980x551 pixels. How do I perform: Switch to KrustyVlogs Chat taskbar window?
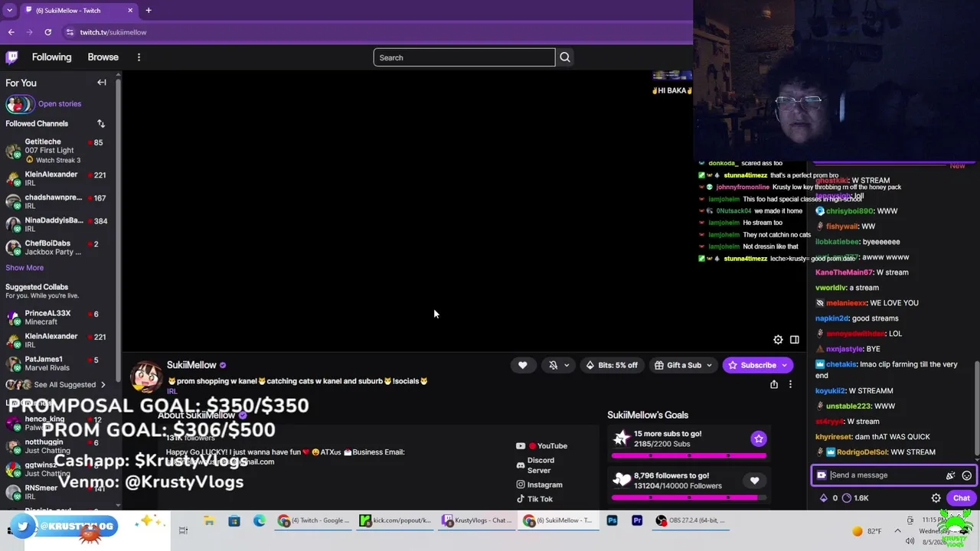[x=478, y=520]
